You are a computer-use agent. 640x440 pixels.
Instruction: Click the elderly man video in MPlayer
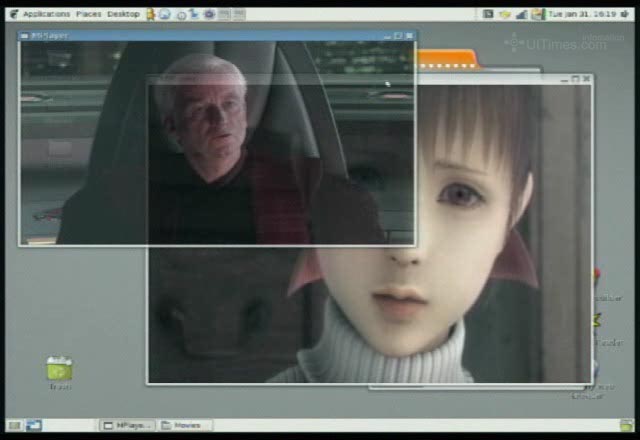pyautogui.click(x=218, y=142)
